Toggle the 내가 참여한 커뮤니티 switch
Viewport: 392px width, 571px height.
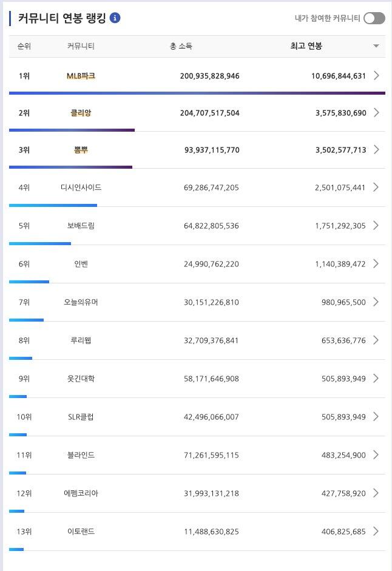(374, 18)
